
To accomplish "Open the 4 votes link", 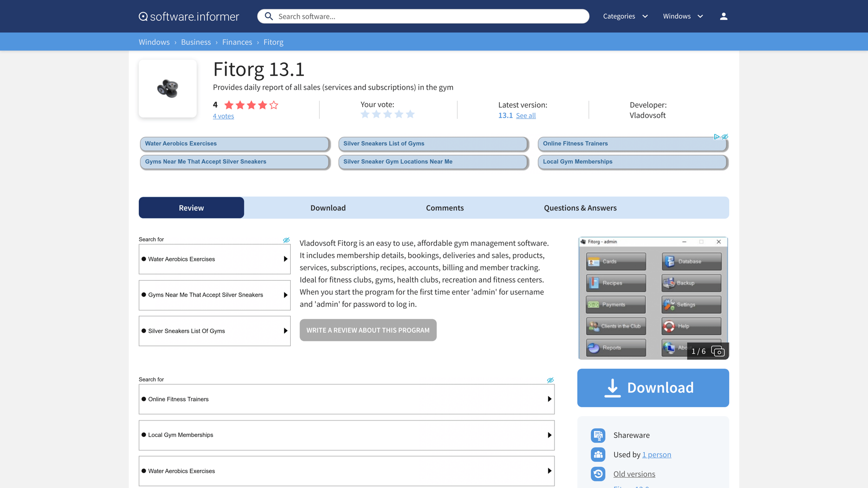I will (223, 116).
